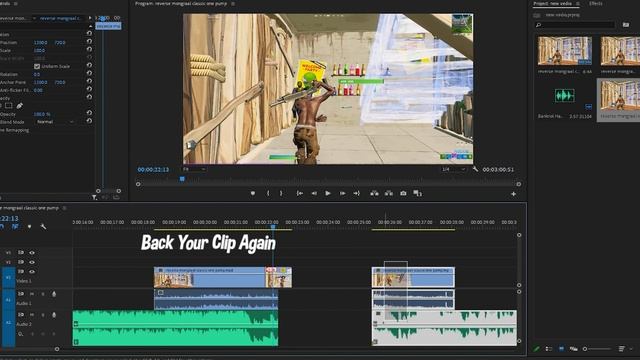
Task: Reset the Position parameter
Action: coord(89,42)
